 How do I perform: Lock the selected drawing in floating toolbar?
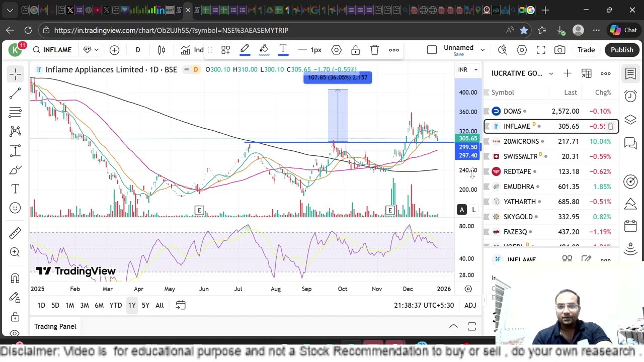pos(355,50)
